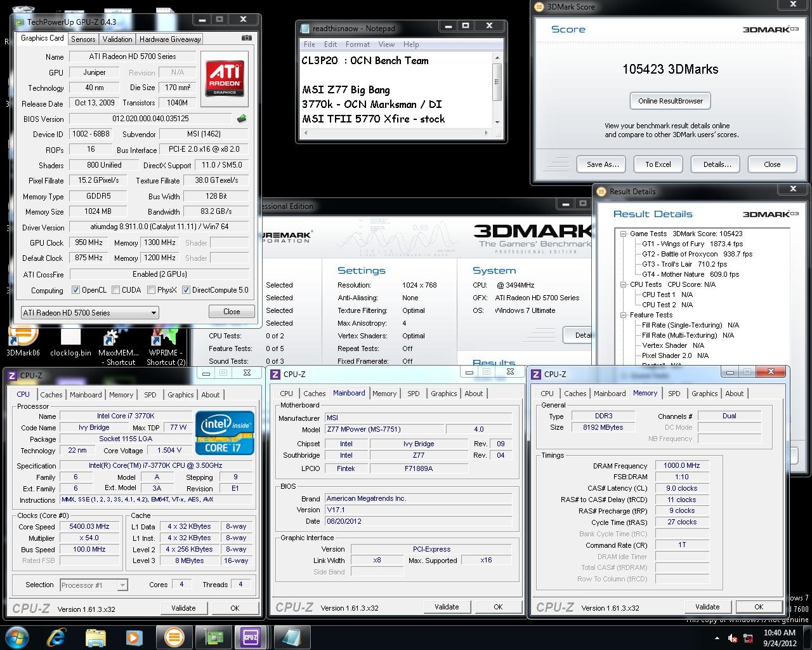Open the Validation tab in GPU-Z
Viewport: 812px width, 650px height.
117,39
